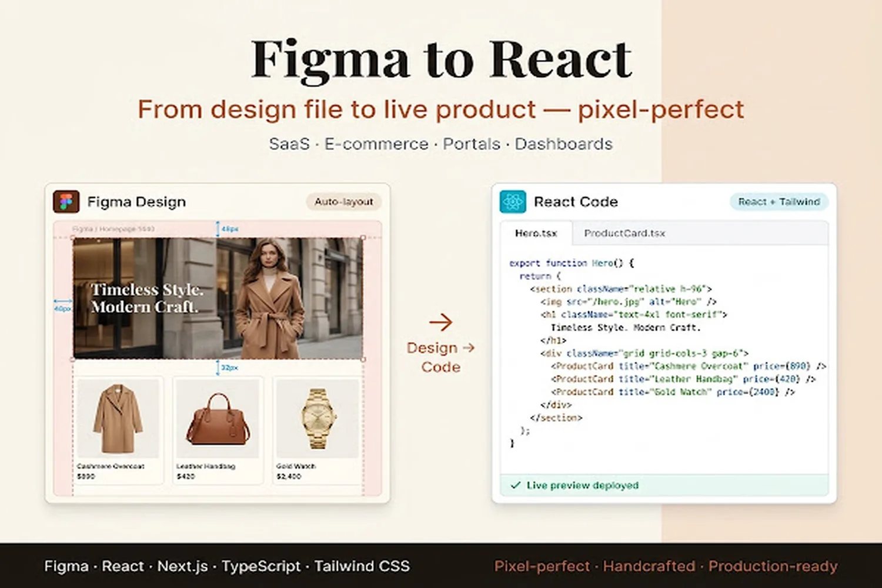The width and height of the screenshot is (882, 588).
Task: Click the Leather Handbag product image
Action: (218, 419)
